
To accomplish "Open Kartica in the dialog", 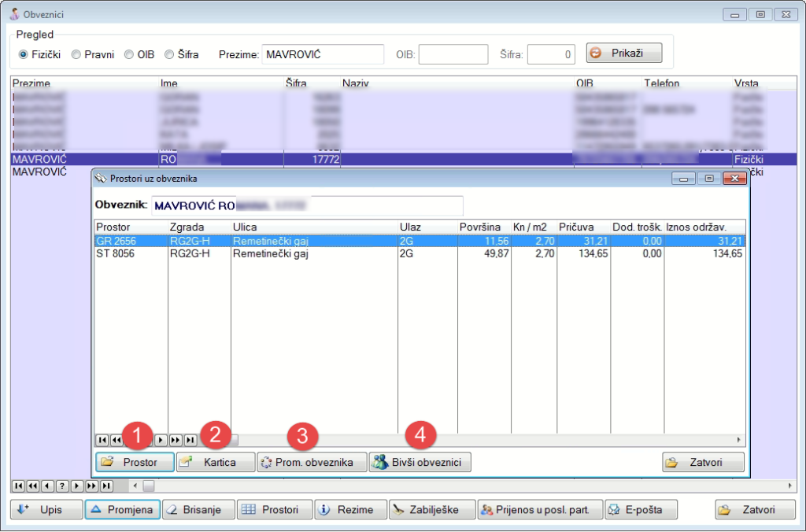I will pos(216,462).
